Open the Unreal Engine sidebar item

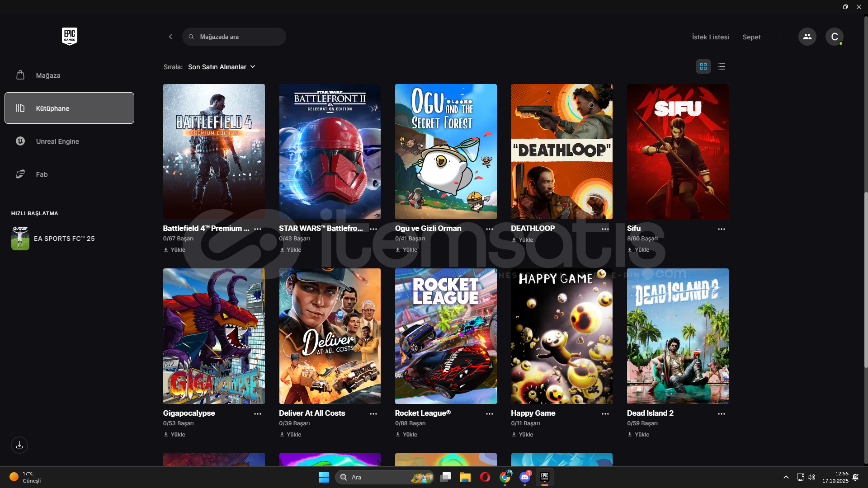[x=57, y=141]
